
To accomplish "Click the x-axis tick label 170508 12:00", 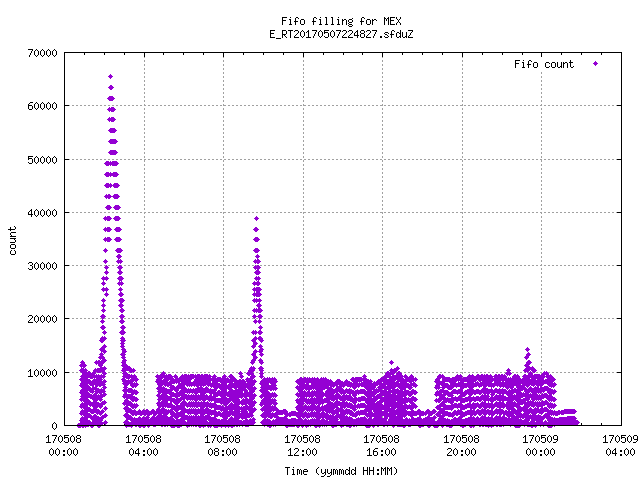I will click(x=302, y=445).
